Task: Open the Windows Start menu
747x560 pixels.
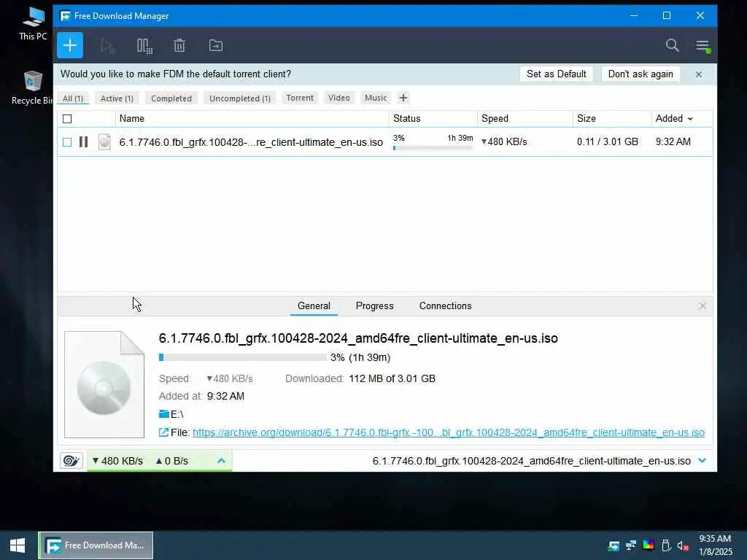Action: coord(18,545)
